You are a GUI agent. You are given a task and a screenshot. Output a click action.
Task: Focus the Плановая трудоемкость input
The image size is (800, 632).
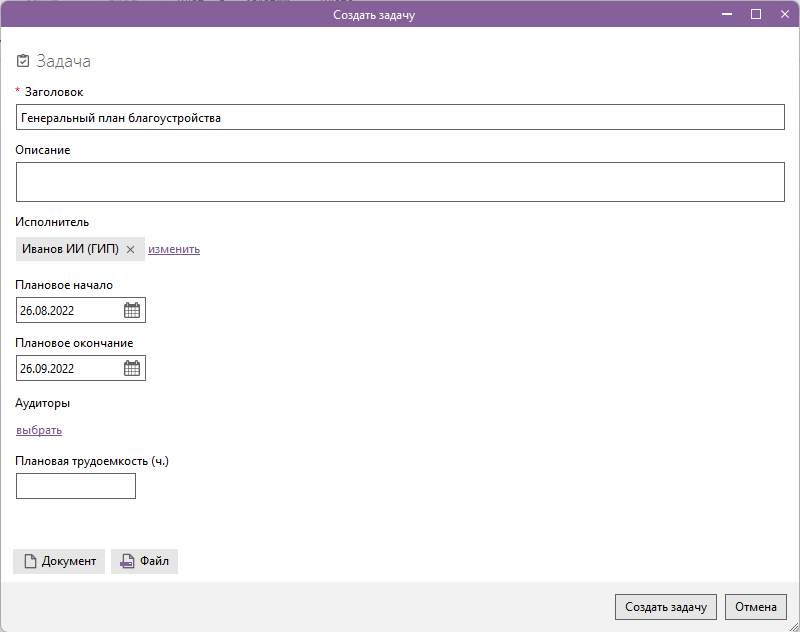click(x=76, y=487)
